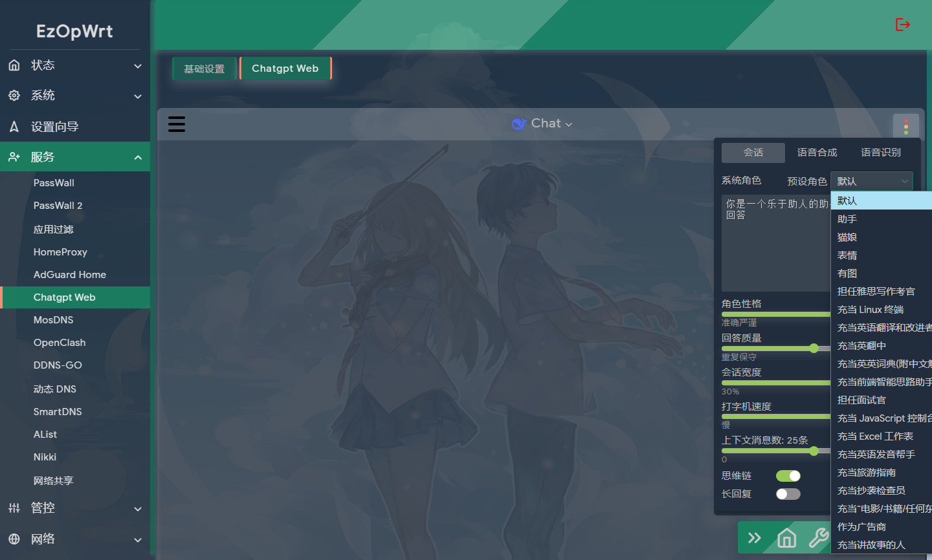This screenshot has width=932, height=560.
Task: Choose 猫娘 preset role
Action: 882,237
